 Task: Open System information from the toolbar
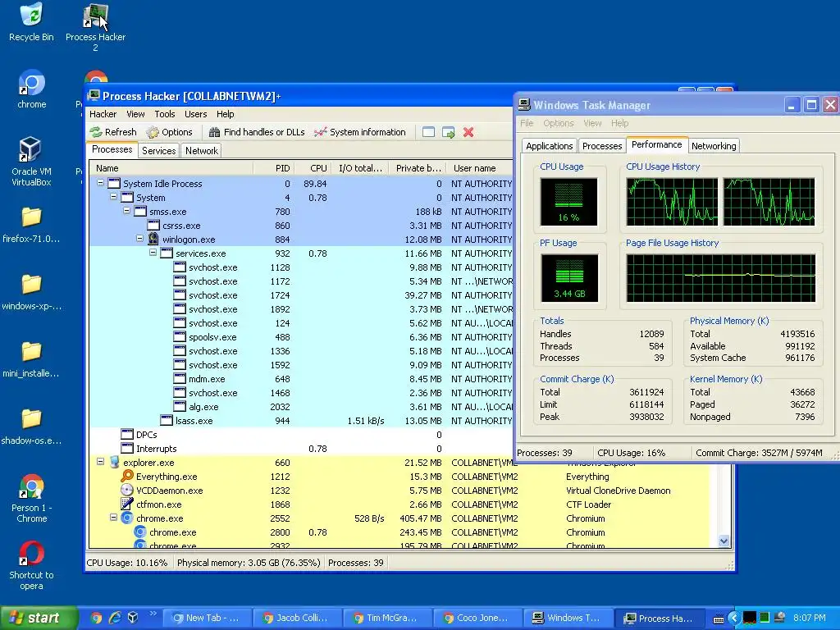(360, 132)
